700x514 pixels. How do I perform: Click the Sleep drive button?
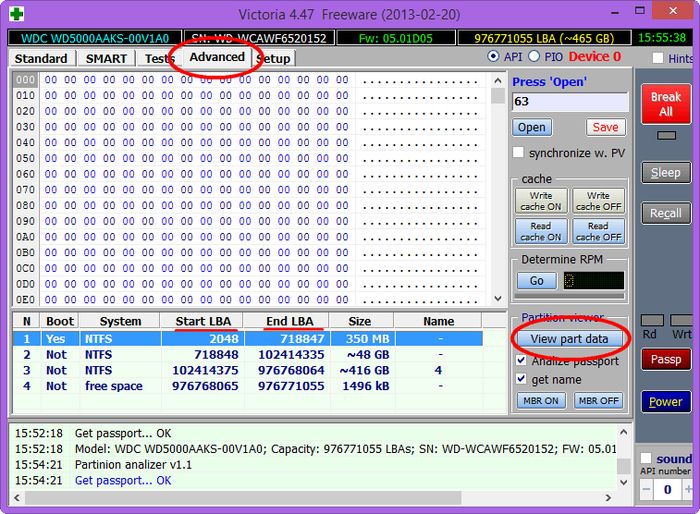[665, 172]
